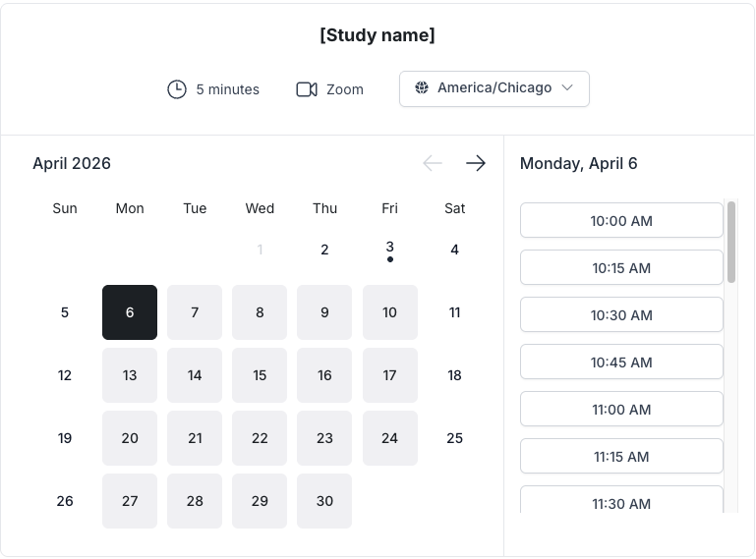Screen dimensions: 756x559
Task: Select the 10:00 AM time slot
Action: 621,221
